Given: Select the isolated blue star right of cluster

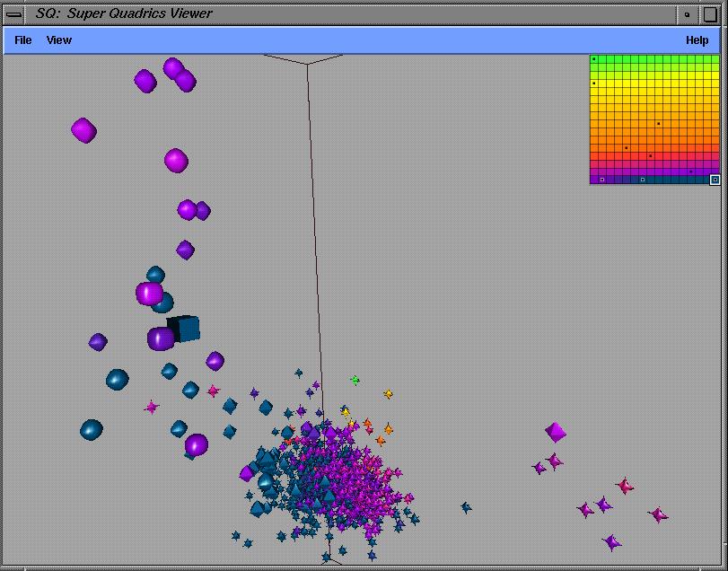Looking at the screenshot, I should (466, 507).
